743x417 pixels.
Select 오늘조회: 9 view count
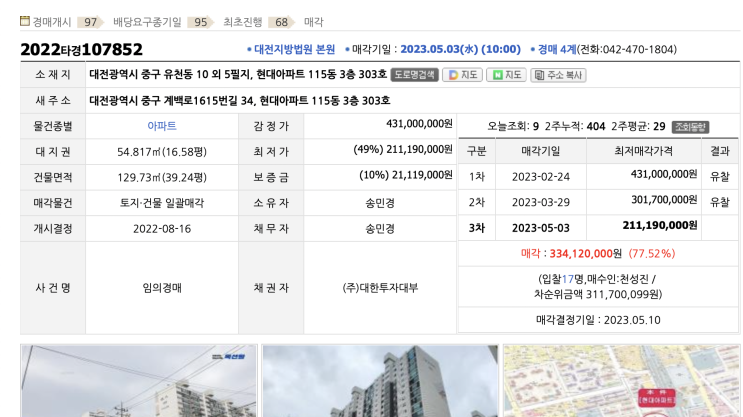tap(513, 127)
